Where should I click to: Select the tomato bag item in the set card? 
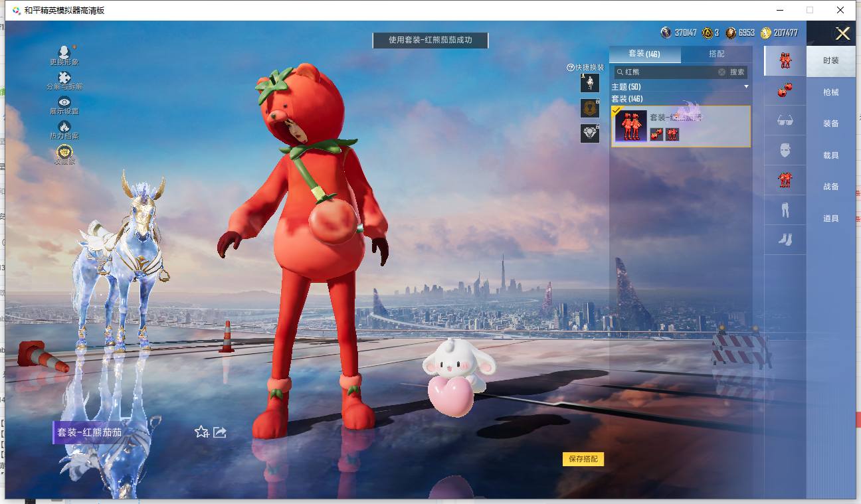656,135
